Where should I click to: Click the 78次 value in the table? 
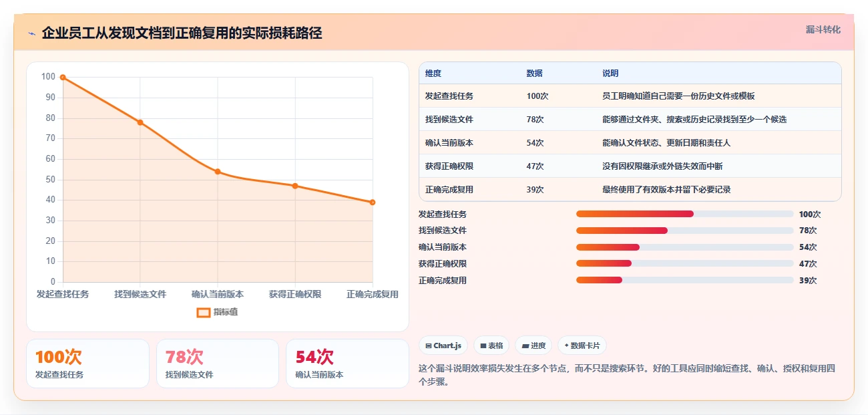tap(535, 120)
